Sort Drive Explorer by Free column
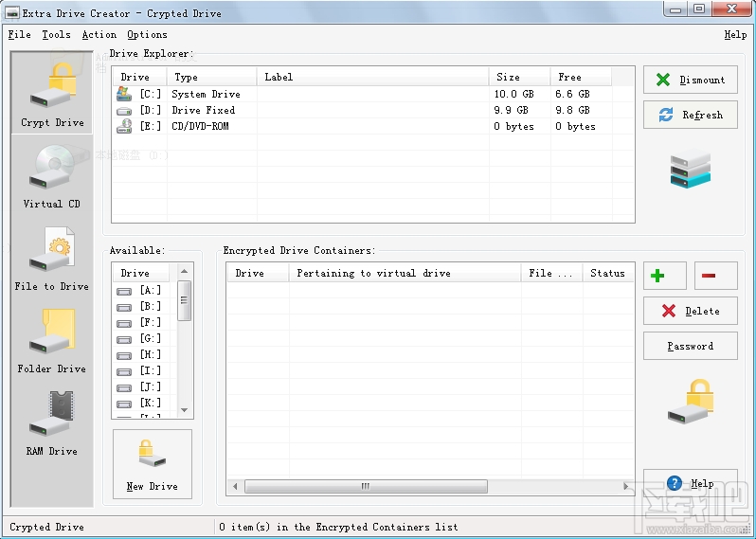Screen dimensions: 756x539 tap(581, 77)
